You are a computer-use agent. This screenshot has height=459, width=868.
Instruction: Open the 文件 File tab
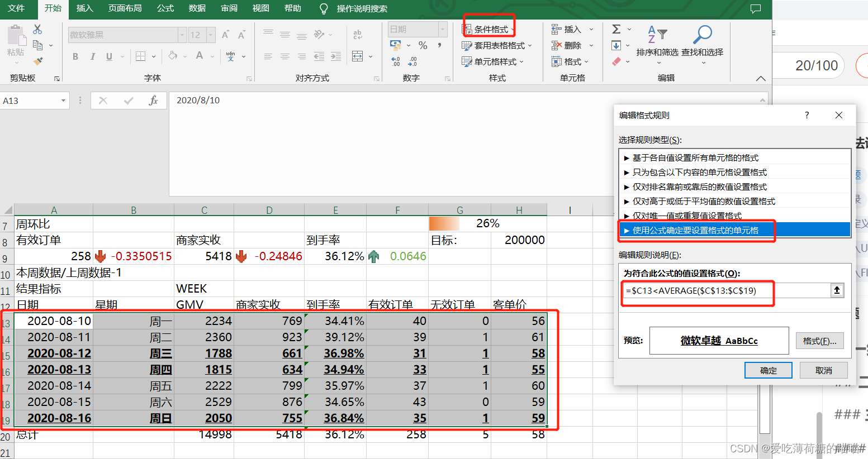16,8
